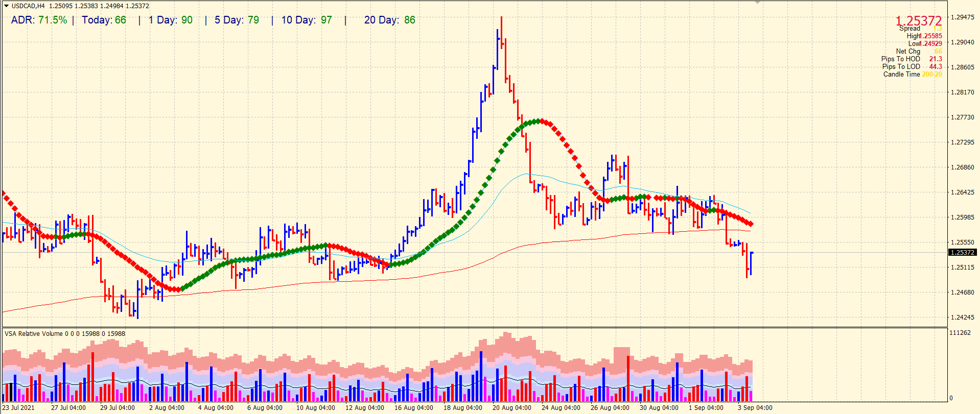
Task: Click the Pips To LOD 44.3 row
Action: (x=912, y=67)
